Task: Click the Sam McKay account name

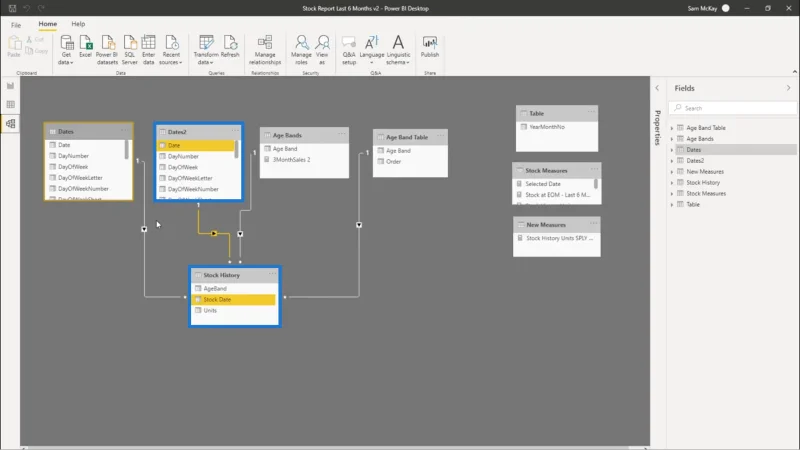Action: click(702, 8)
